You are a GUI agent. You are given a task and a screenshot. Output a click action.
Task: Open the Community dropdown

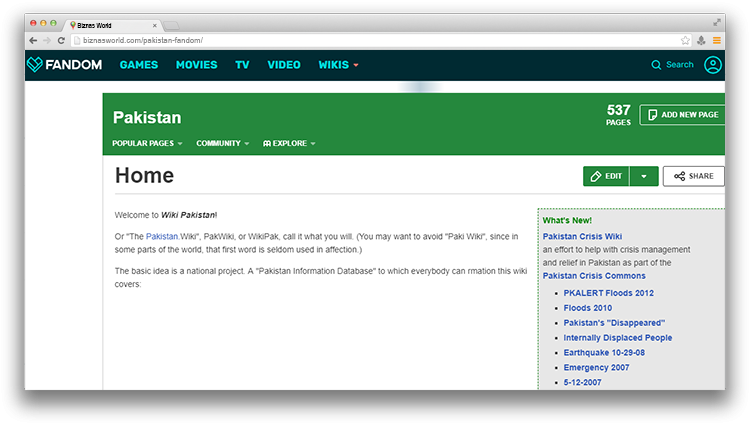222,144
